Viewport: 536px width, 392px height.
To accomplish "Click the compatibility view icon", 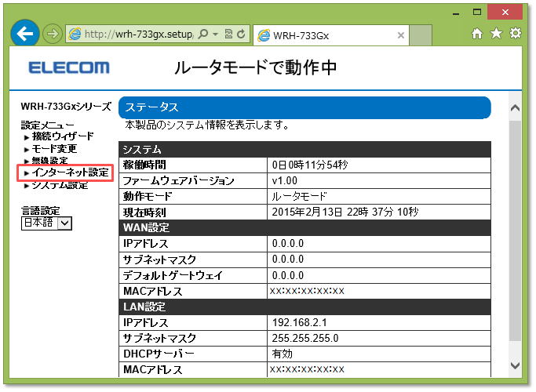I will point(228,34).
